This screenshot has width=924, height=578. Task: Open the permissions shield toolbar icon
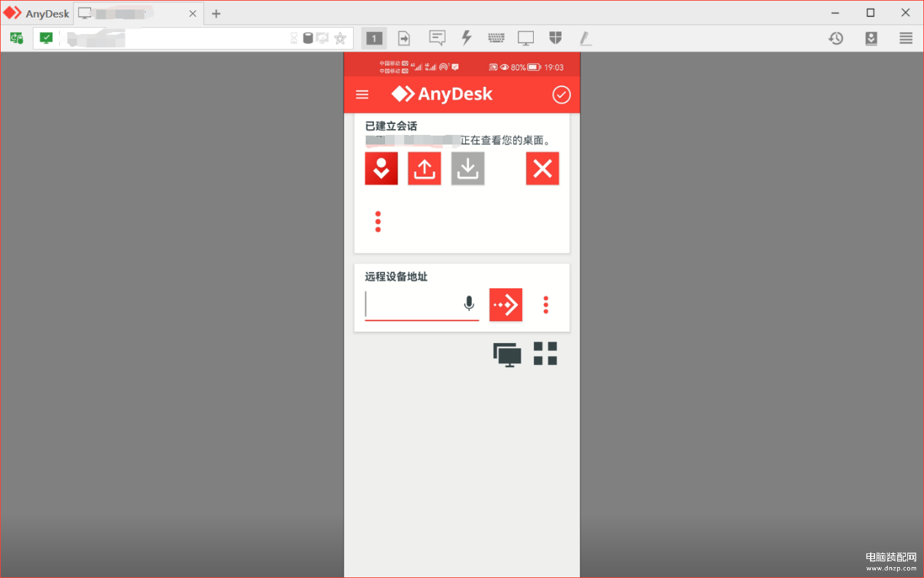tap(556, 38)
